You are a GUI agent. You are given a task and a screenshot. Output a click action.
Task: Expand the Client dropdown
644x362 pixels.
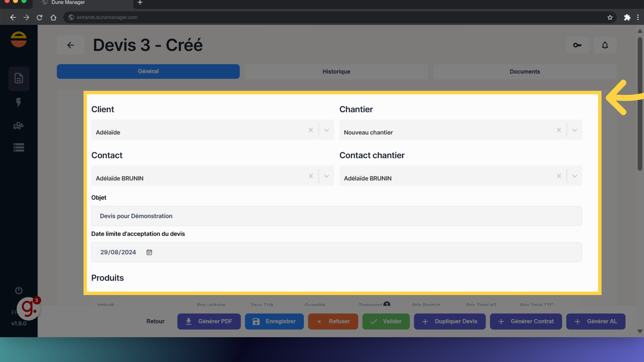pos(326,130)
